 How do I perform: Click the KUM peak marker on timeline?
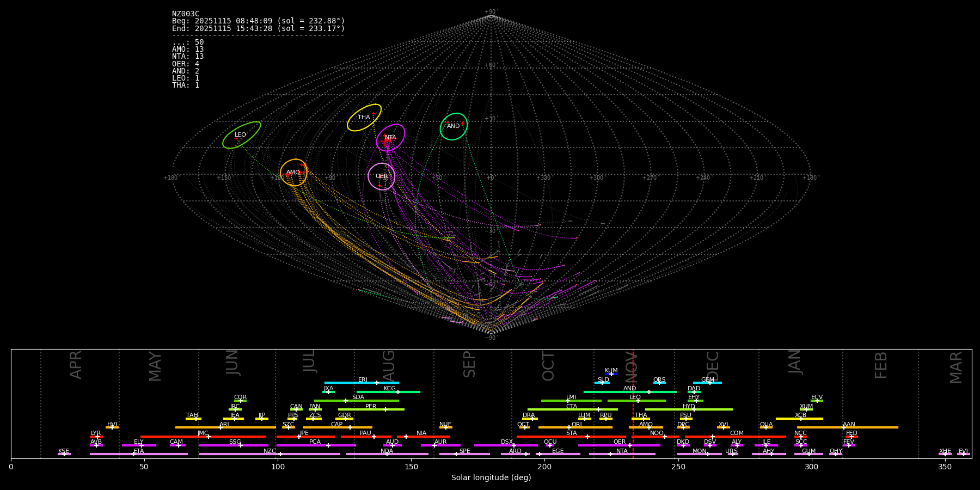tap(611, 374)
